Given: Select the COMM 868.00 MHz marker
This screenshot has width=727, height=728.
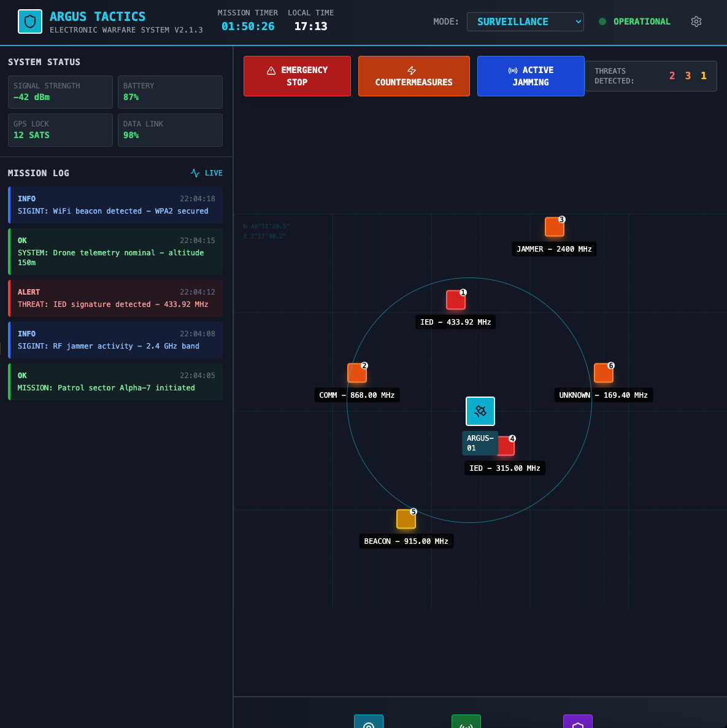Looking at the screenshot, I should pos(356,373).
